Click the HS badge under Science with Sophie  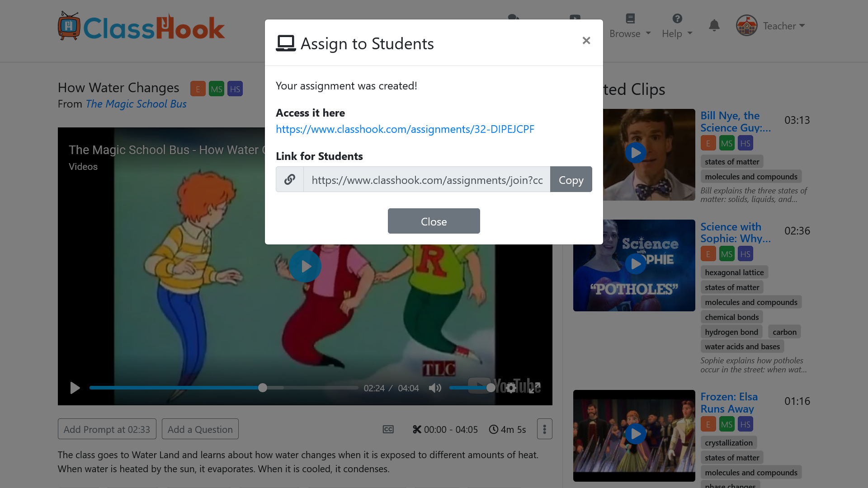tap(745, 254)
